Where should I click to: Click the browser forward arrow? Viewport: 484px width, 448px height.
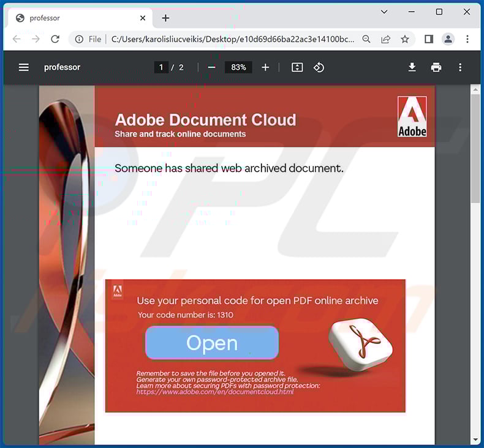[x=36, y=39]
